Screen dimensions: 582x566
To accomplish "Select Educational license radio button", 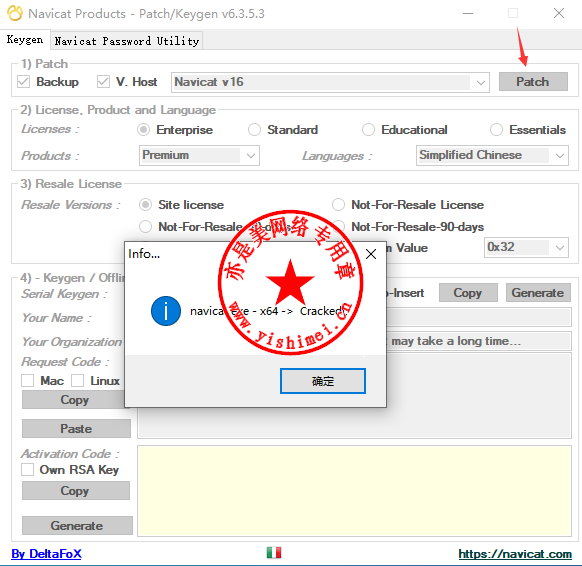I will (x=368, y=130).
